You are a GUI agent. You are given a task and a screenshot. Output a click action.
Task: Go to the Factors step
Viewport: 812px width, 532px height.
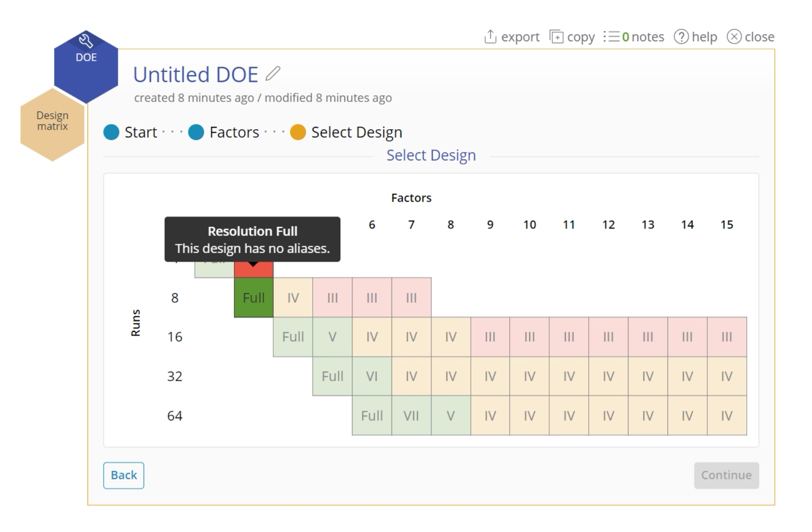click(x=196, y=132)
